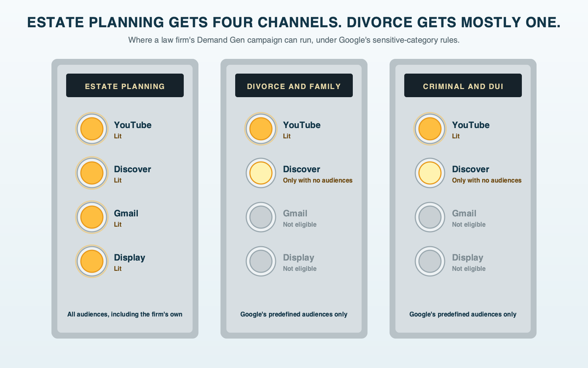Pick the grayed 'Gmail' label in Criminal and DUI
Image resolution: width=588 pixels, height=368 pixels.
pyautogui.click(x=464, y=213)
